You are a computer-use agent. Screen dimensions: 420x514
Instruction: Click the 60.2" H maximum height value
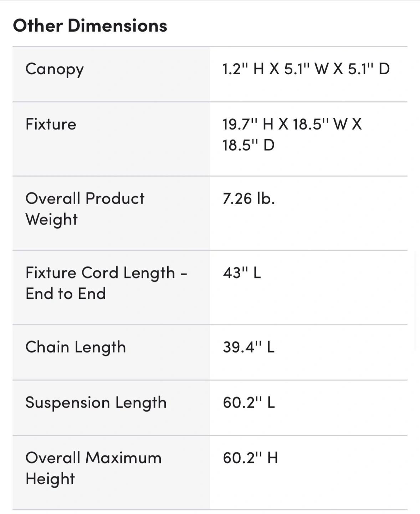[x=250, y=458]
